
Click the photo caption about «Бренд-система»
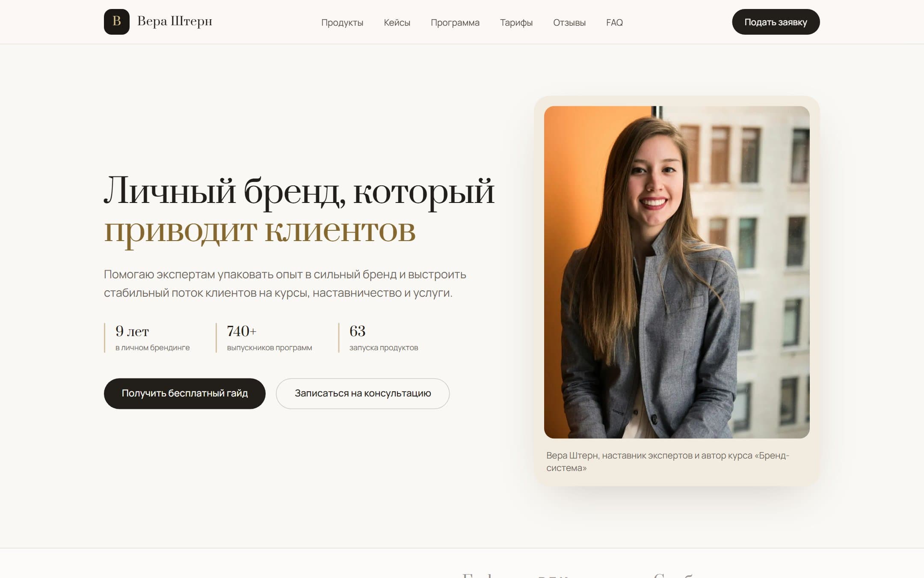(668, 462)
